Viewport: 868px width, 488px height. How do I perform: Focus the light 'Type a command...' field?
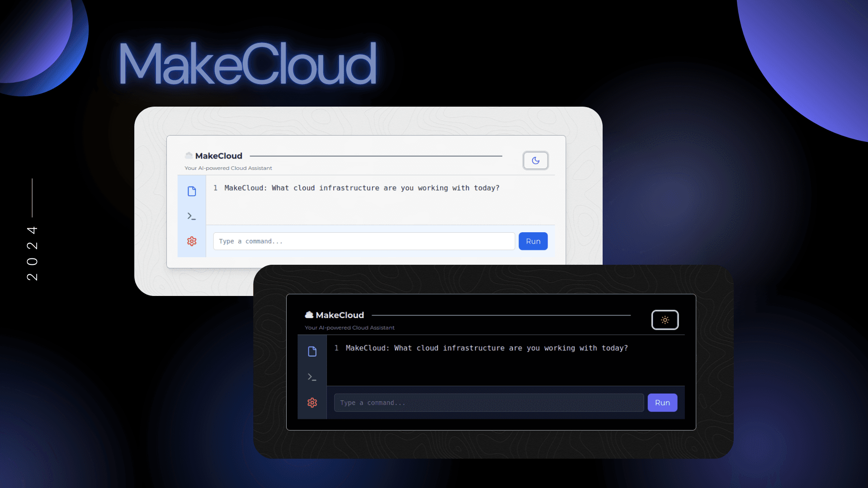[x=364, y=241]
